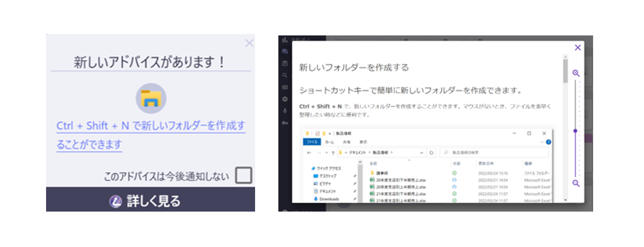Screen dimensions: 644x247
Task: Click the 更新日時 column header
Action: [486, 164]
